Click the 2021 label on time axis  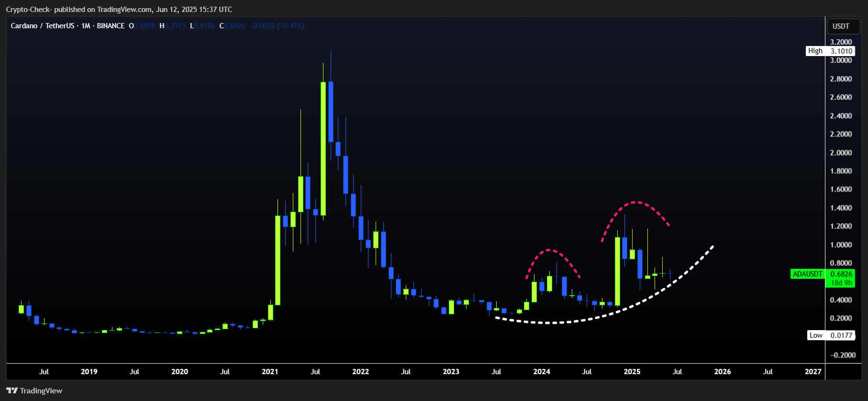coord(270,371)
